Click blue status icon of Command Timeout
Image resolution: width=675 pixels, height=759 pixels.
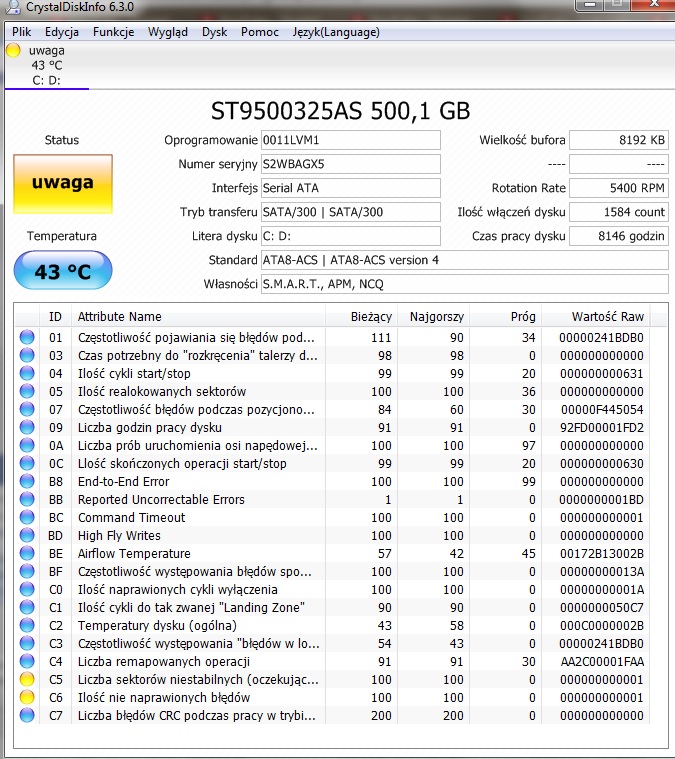(27, 517)
